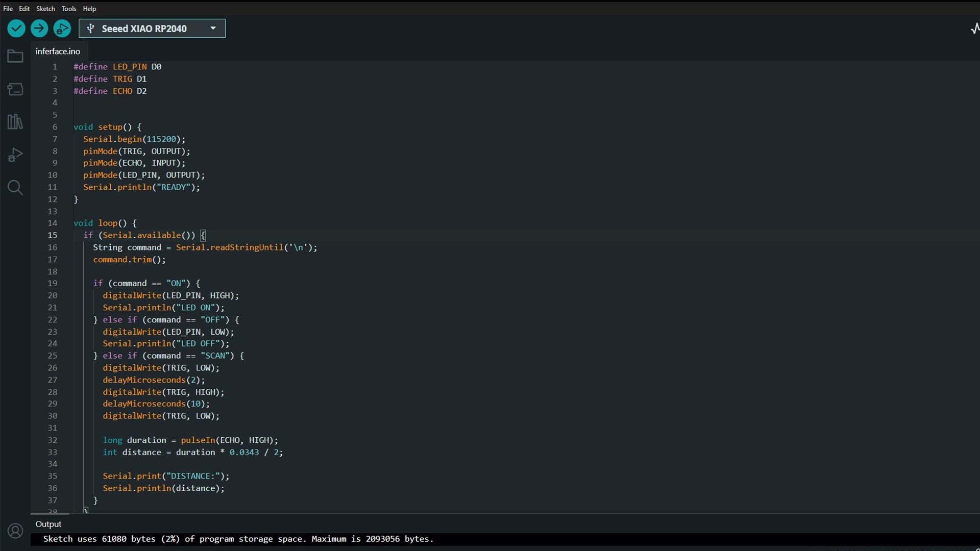
Task: Open the Library Manager sidebar icon
Action: tap(15, 122)
